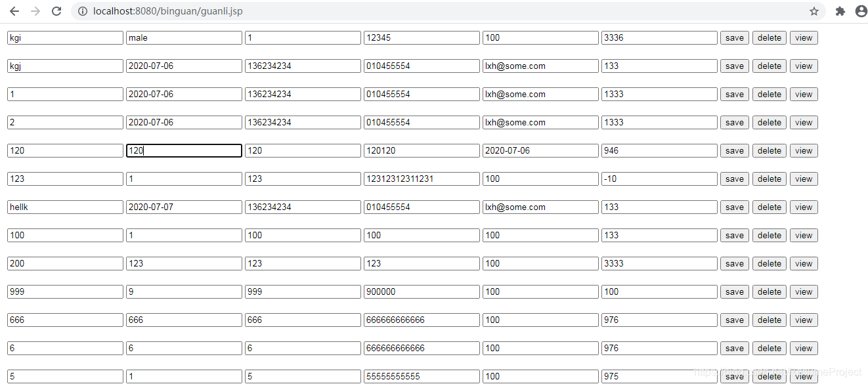868x384 pixels.
Task: Reload the page with the refresh icon
Action: [x=56, y=11]
